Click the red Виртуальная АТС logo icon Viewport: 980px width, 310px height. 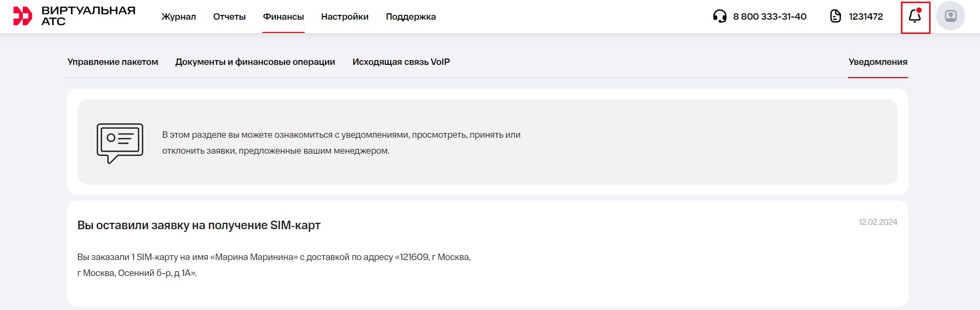23,16
